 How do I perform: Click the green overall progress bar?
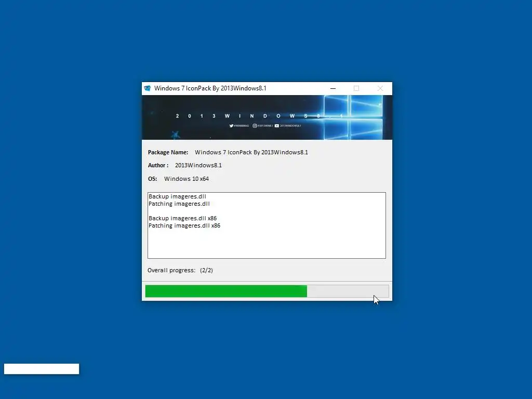click(267, 291)
